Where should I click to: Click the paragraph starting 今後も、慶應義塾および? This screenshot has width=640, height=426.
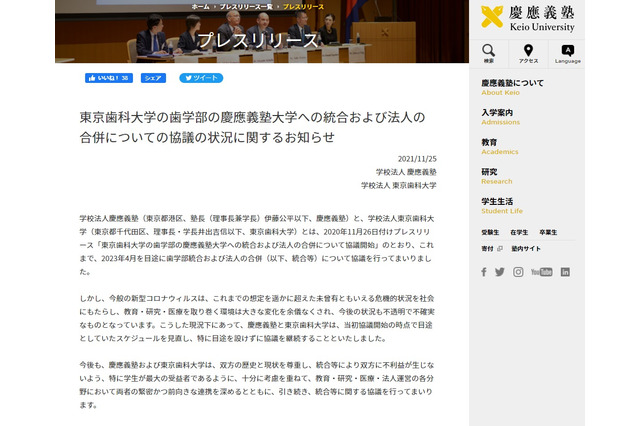point(257,385)
